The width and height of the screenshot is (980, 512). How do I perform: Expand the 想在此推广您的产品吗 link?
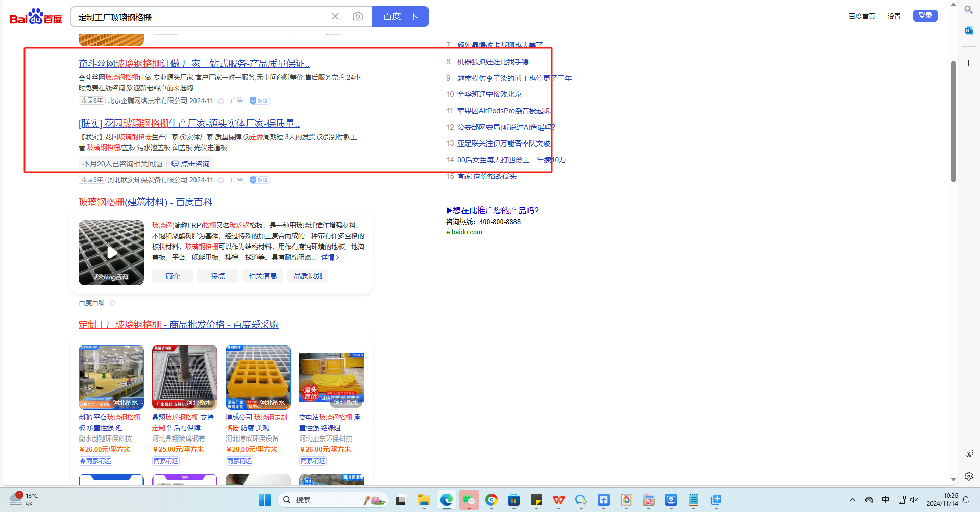(x=493, y=210)
